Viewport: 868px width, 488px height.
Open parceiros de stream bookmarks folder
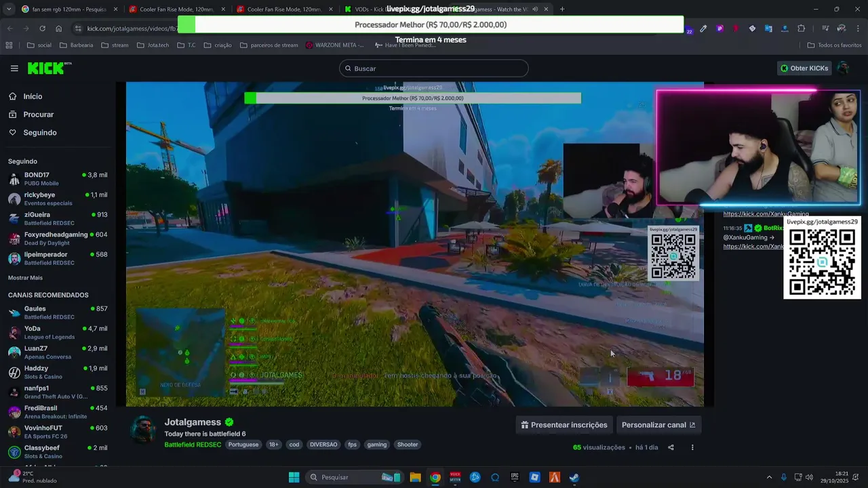click(x=269, y=45)
